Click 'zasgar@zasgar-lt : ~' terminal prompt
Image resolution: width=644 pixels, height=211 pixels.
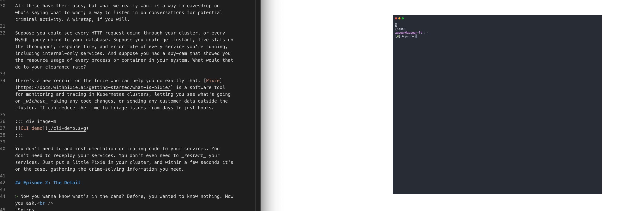412,33
